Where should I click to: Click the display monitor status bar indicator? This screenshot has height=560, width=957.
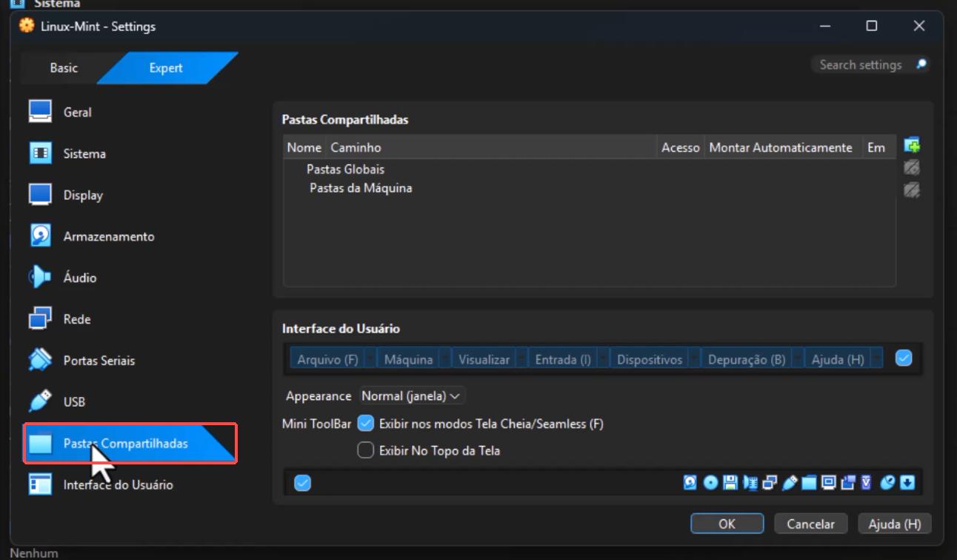click(x=829, y=483)
